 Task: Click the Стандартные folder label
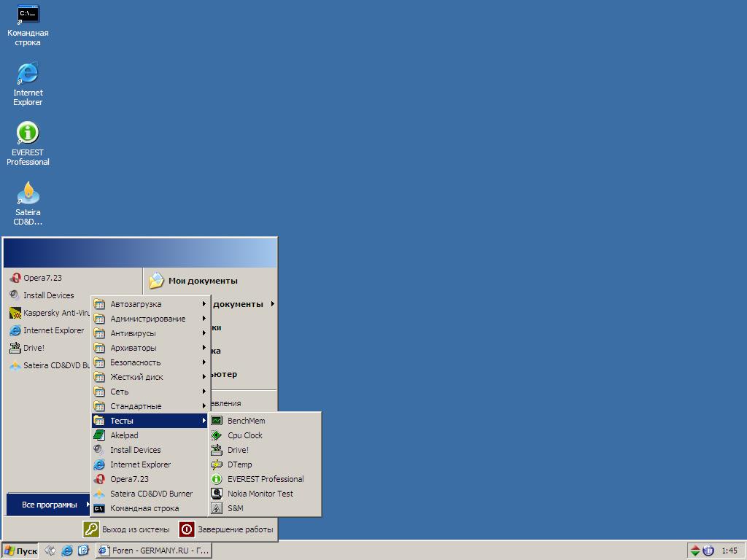coord(136,406)
